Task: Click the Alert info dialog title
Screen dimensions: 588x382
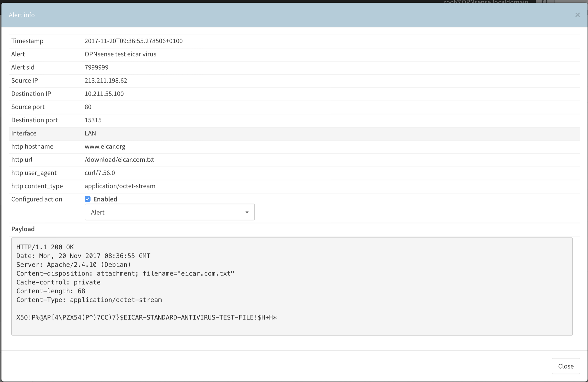Action: [22, 15]
